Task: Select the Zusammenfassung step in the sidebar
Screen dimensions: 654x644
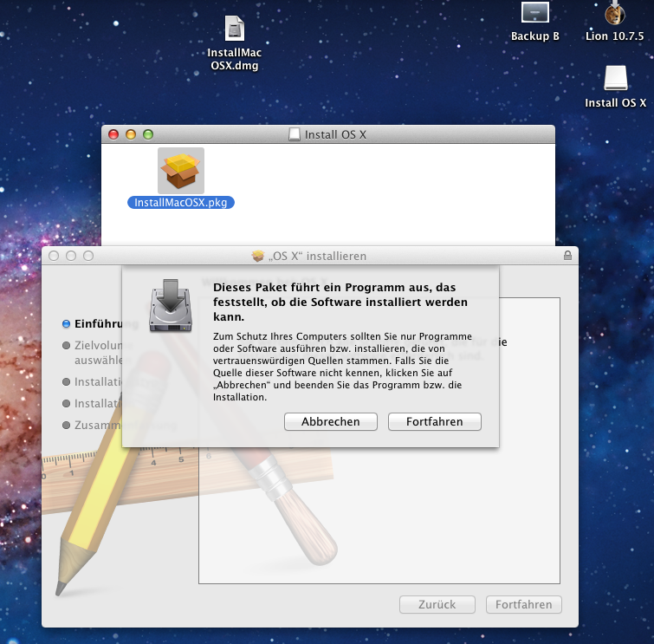Action: [x=120, y=426]
